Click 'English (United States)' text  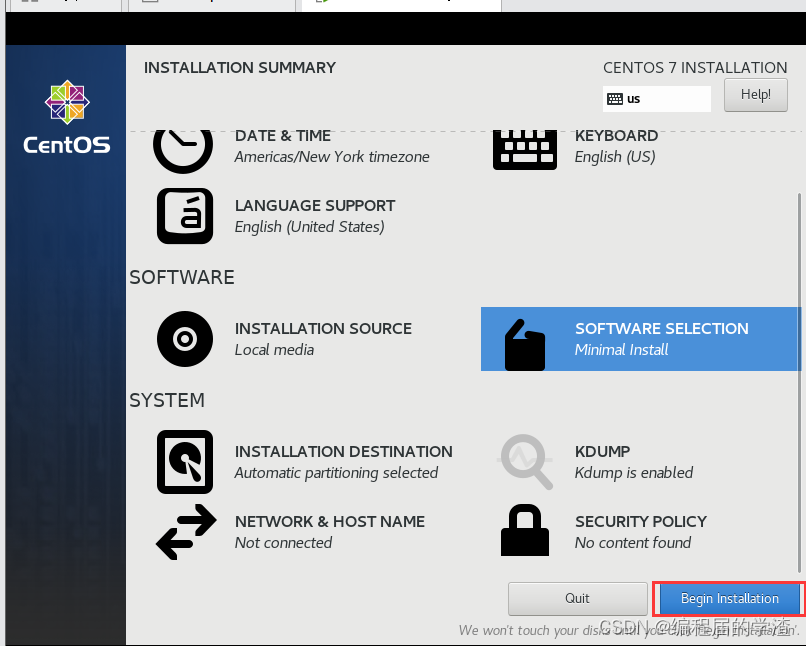pos(309,227)
